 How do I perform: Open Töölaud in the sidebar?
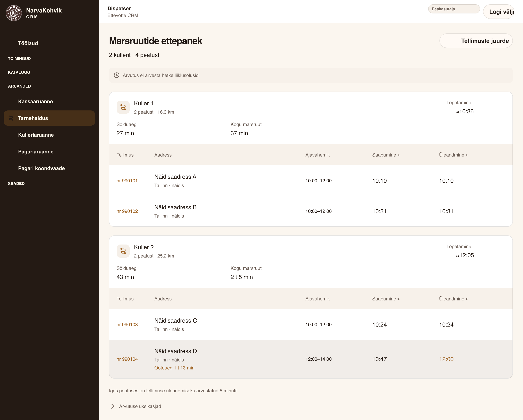tap(49, 43)
